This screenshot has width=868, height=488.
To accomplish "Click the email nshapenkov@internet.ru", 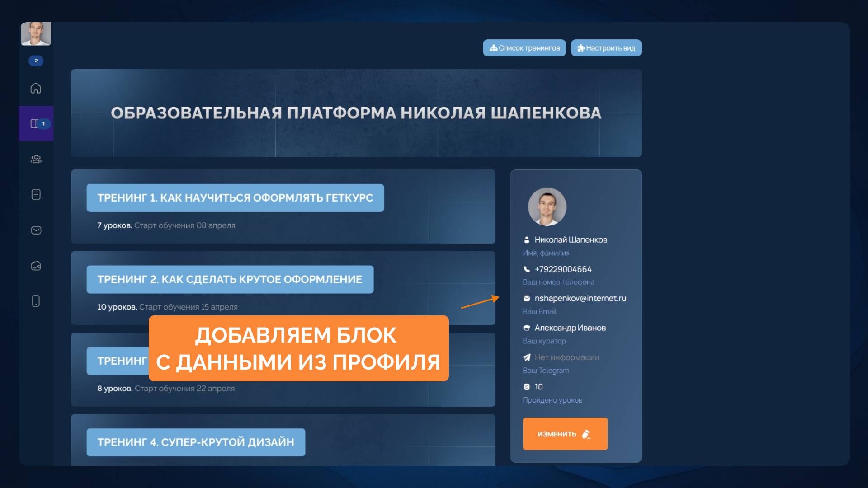I will [580, 298].
